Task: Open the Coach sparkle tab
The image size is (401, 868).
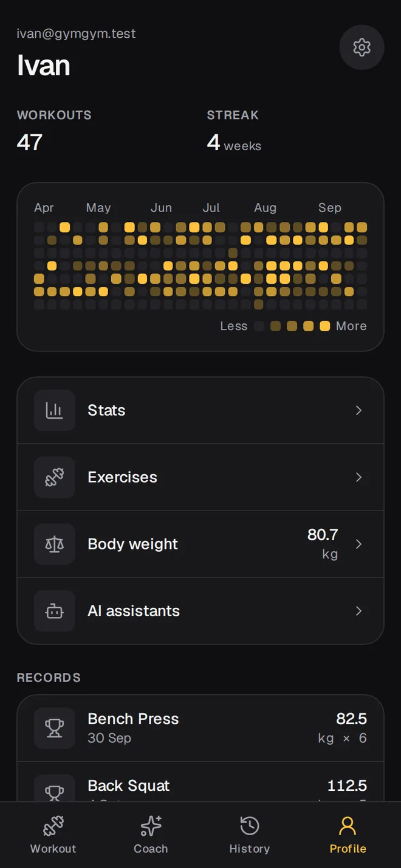Action: click(x=151, y=835)
